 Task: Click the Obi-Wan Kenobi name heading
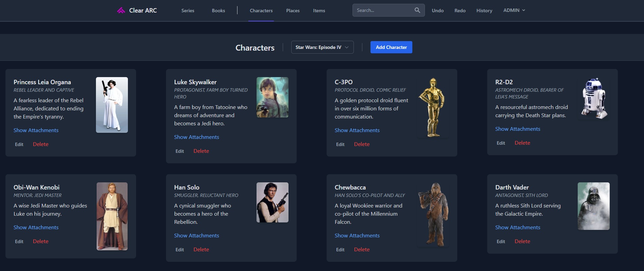36,187
